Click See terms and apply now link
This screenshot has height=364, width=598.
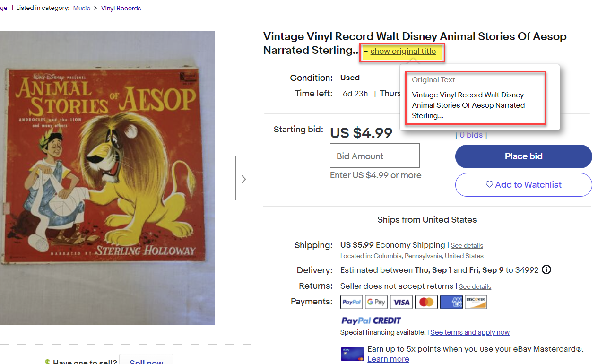click(470, 332)
